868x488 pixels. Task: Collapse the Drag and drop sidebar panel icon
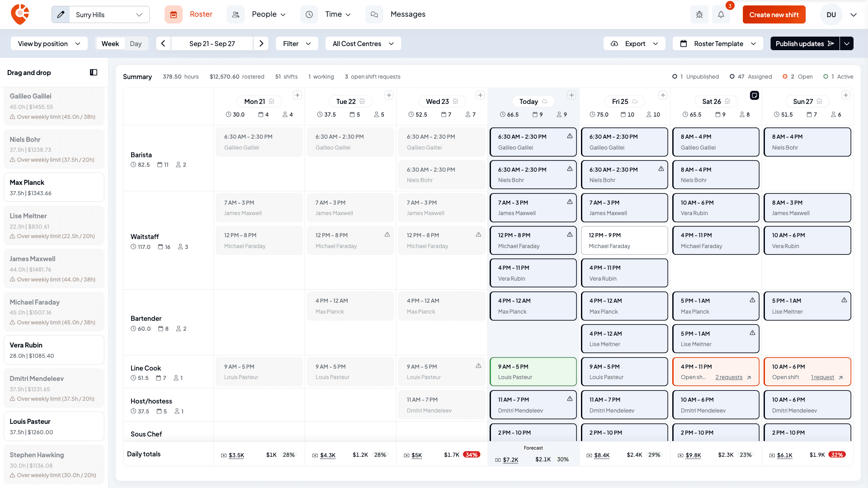94,72
